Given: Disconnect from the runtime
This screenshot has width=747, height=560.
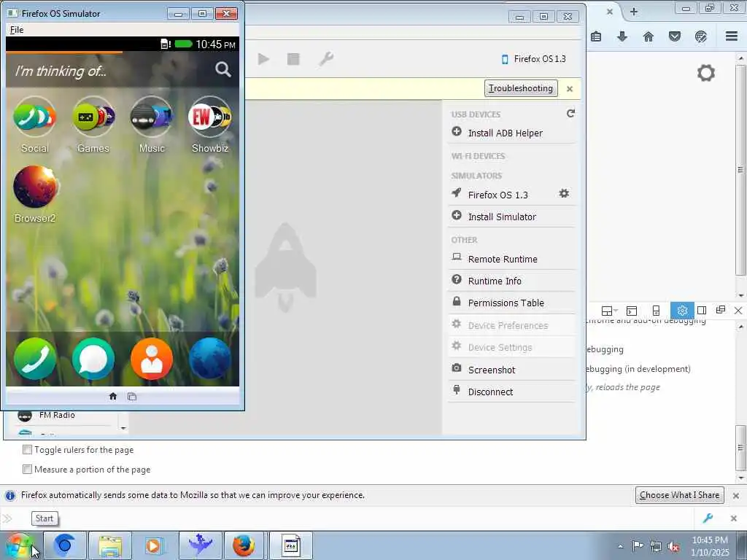Looking at the screenshot, I should [511, 392].
